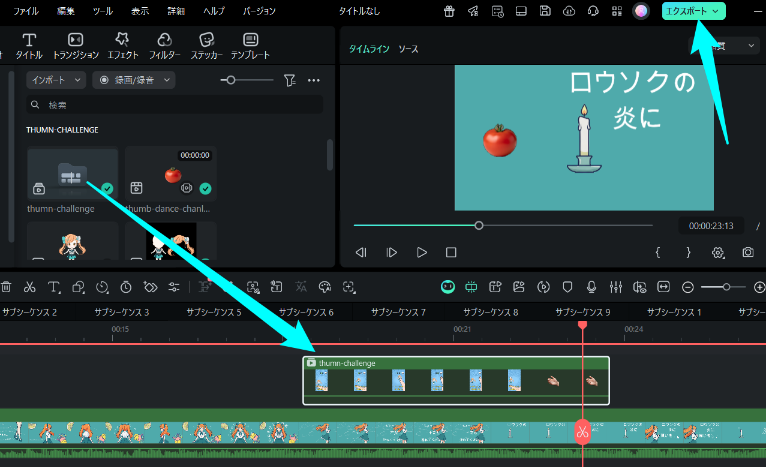
Task: Click the play button in preview
Action: coord(422,253)
